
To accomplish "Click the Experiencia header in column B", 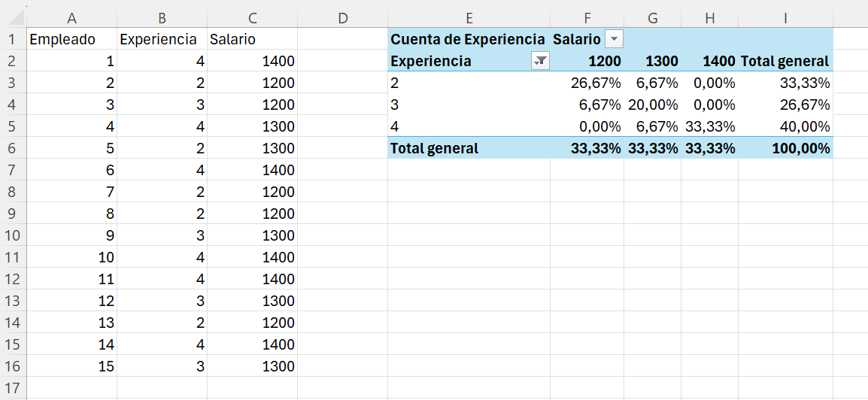I will [162, 39].
